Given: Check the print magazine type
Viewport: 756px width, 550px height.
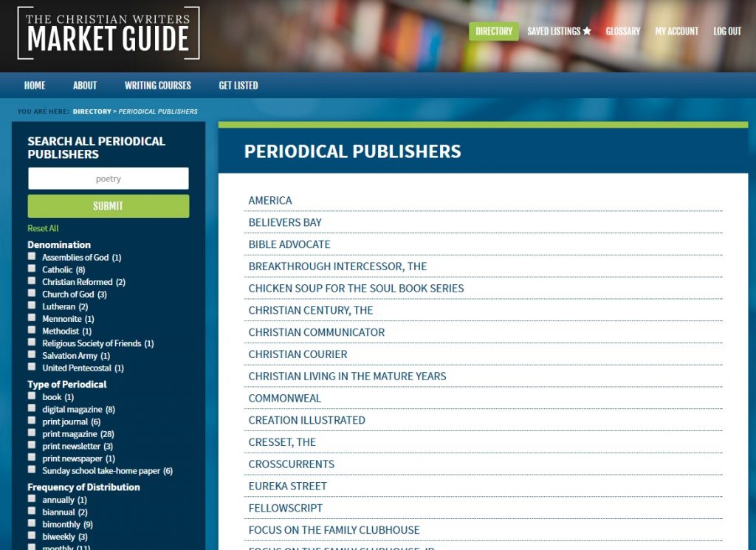Looking at the screenshot, I should coord(32,433).
